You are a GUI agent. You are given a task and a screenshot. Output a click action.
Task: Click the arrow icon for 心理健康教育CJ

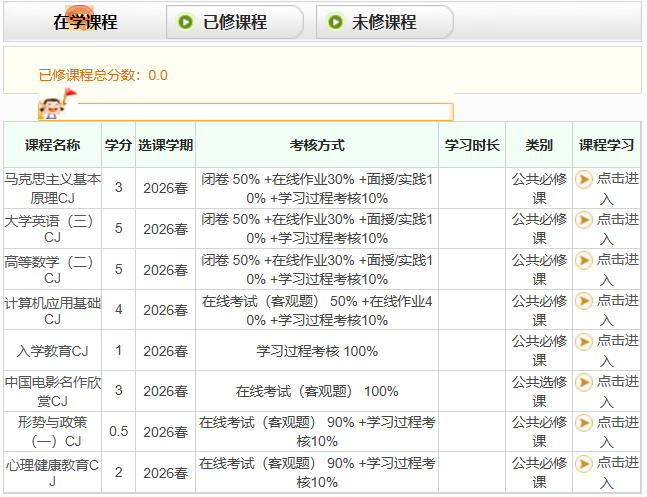[x=584, y=463]
